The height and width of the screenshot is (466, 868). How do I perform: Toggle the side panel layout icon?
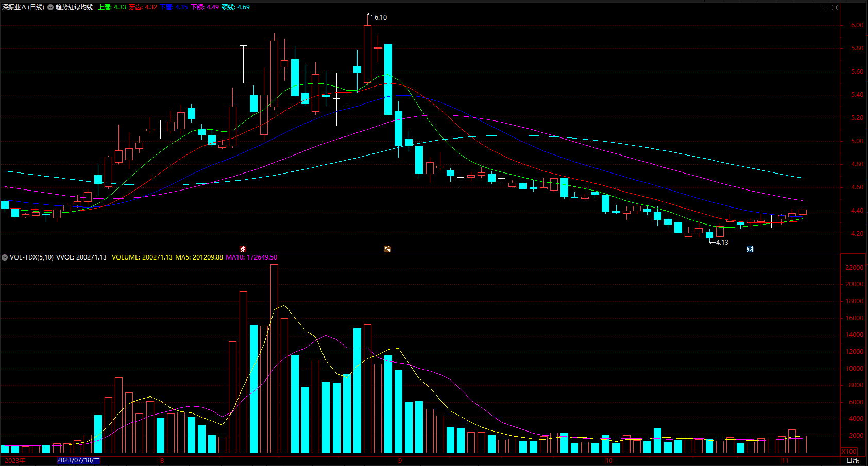pyautogui.click(x=835, y=7)
